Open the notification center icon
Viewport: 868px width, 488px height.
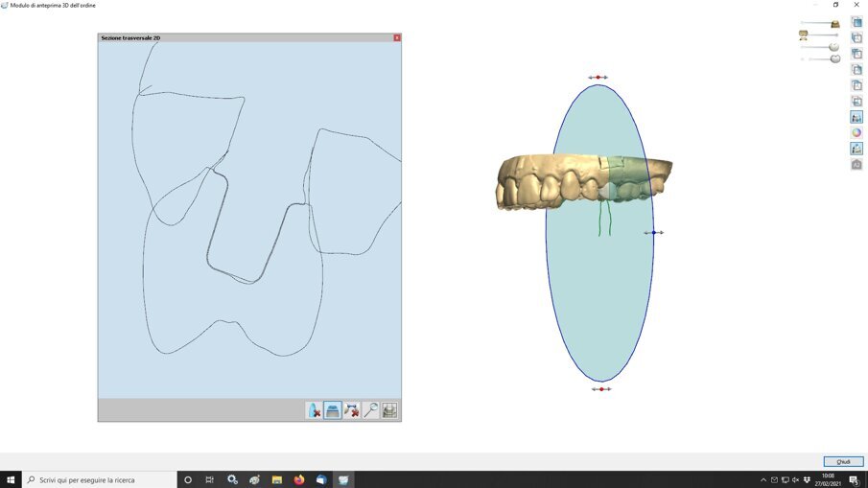854,479
